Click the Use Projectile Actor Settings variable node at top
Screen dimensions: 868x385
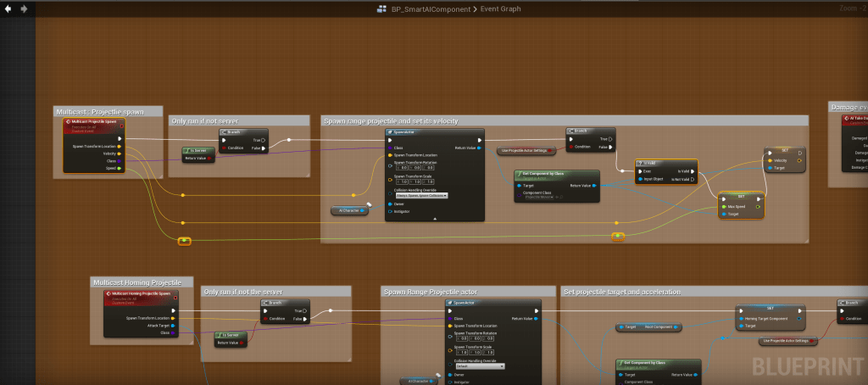point(526,150)
